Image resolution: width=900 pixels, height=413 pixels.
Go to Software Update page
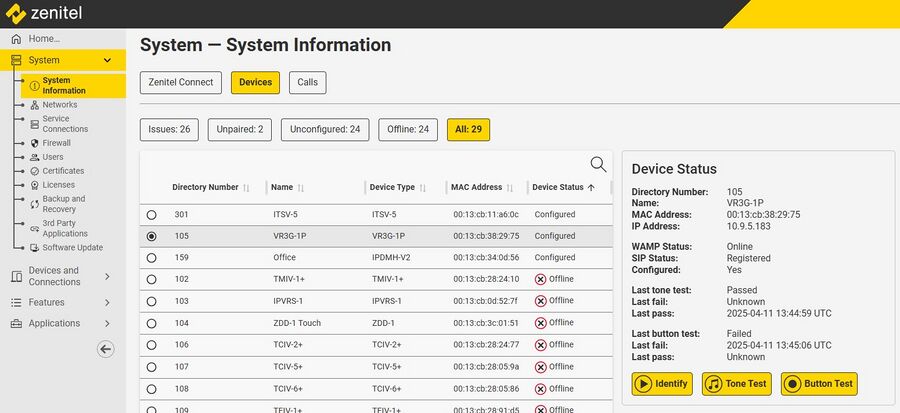click(x=72, y=247)
